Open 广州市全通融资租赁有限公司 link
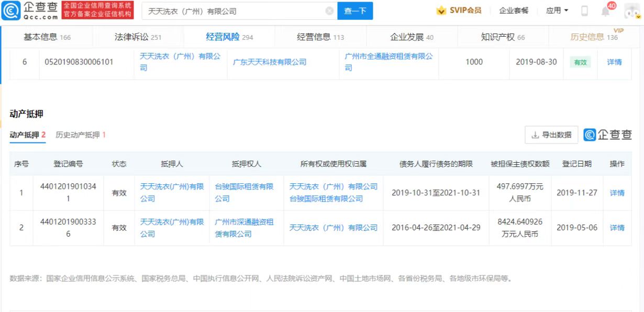The width and height of the screenshot is (644, 312). click(x=388, y=62)
